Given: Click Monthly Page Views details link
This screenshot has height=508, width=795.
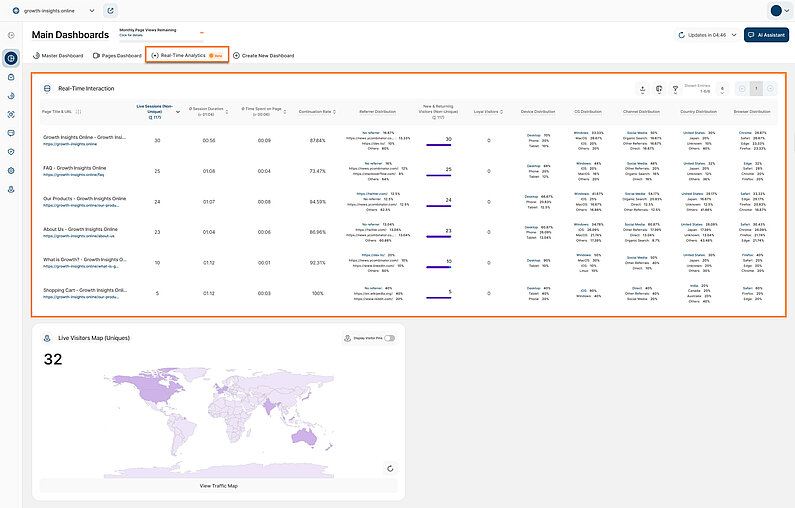Looking at the screenshot, I should 131,35.
